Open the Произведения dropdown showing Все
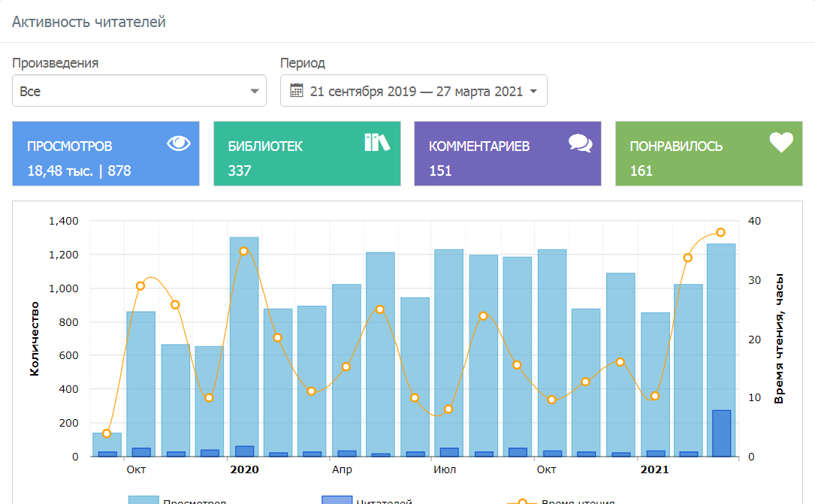This screenshot has height=504, width=815. click(139, 91)
